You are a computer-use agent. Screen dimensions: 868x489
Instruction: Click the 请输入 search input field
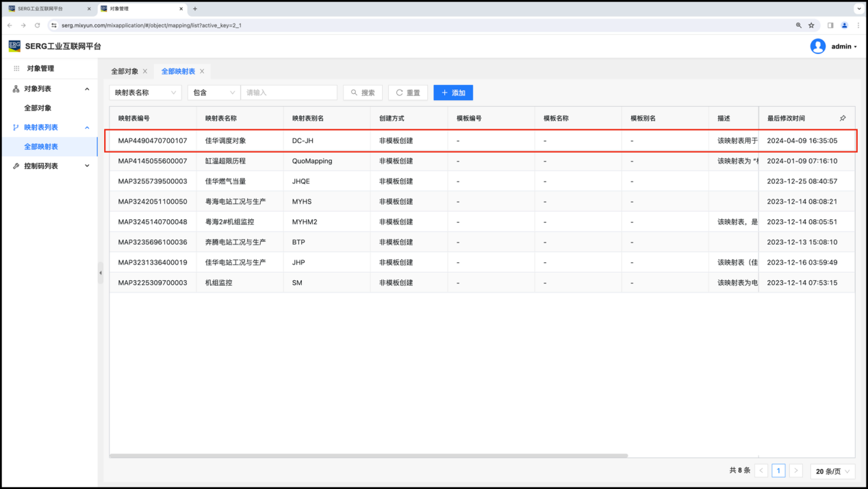pos(289,92)
